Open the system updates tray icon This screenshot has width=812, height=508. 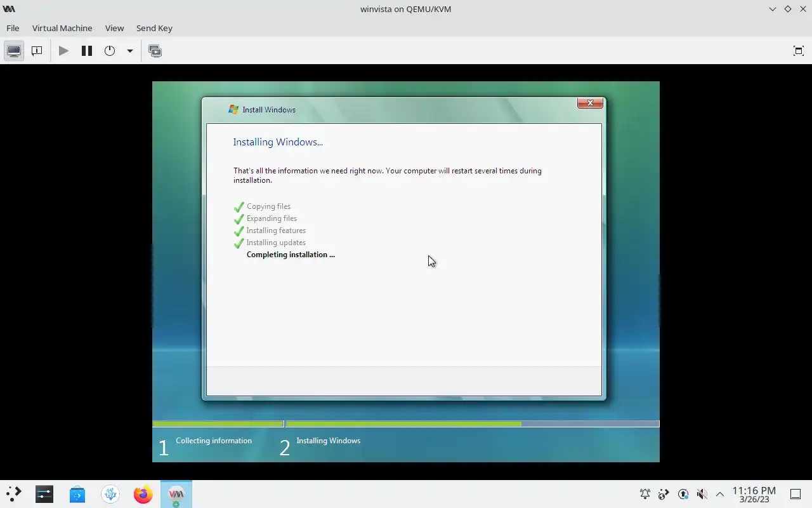683,494
